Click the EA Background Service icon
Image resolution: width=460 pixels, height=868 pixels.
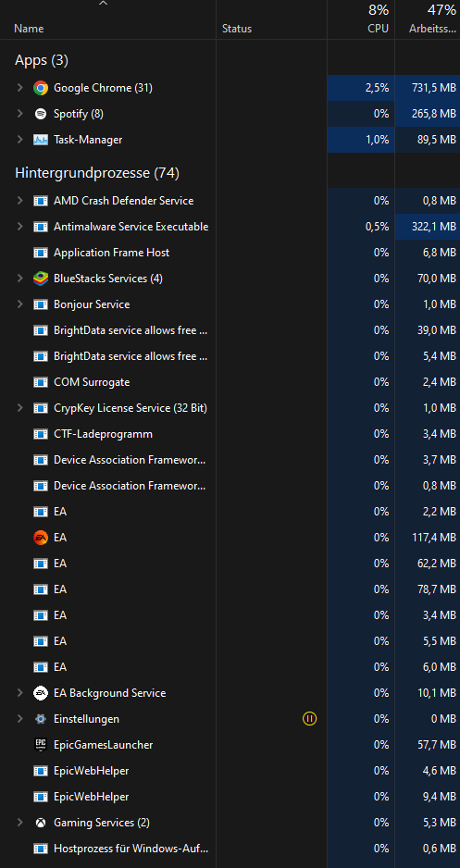click(41, 693)
